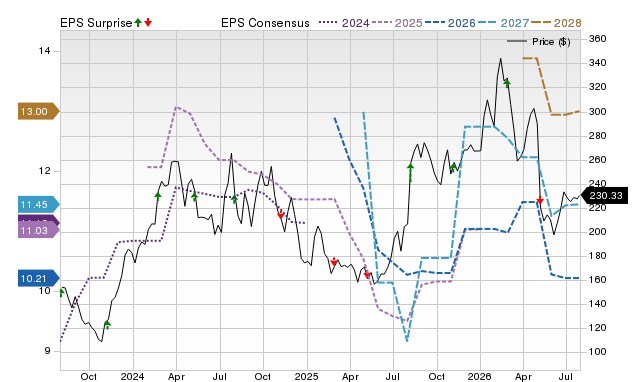Click the November 2024 red EPS miss arrow
Screen dimensions: 640x382
[280, 215]
